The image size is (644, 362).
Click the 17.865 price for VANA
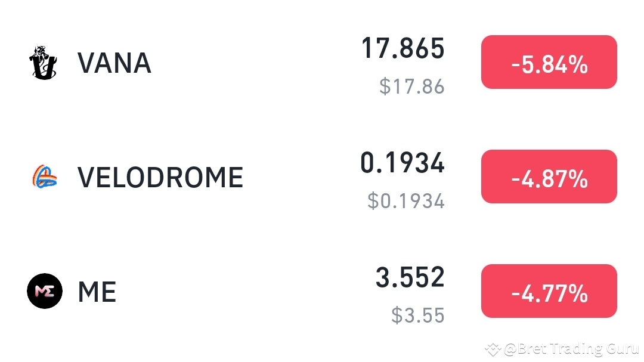[x=403, y=49]
